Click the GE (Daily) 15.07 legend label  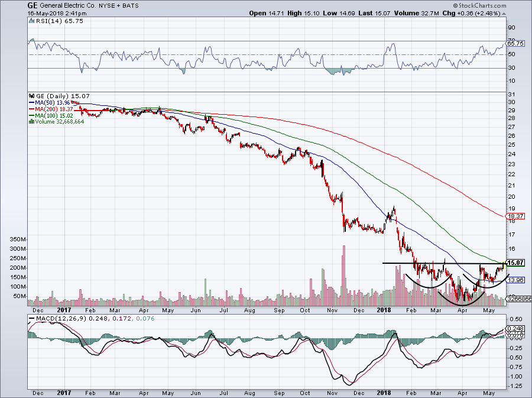(63, 96)
